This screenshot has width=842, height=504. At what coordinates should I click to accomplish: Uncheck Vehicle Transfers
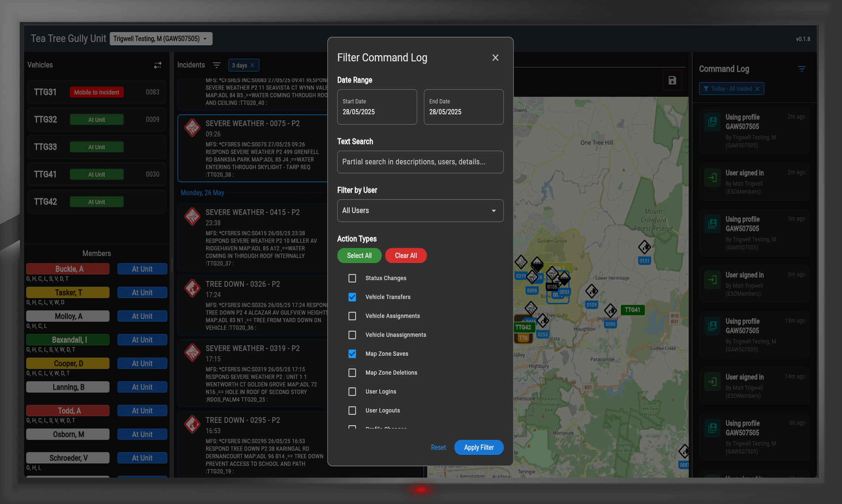coord(352,297)
